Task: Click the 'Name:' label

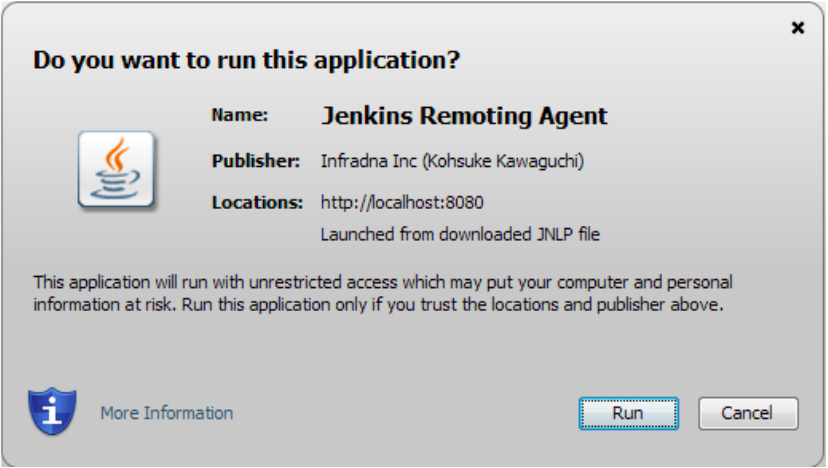Action: pyautogui.click(x=240, y=115)
